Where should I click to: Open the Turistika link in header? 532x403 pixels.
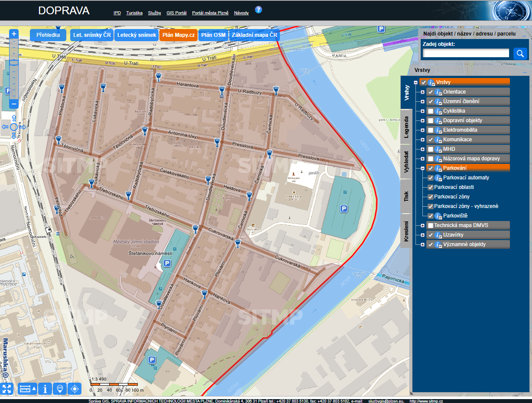134,13
